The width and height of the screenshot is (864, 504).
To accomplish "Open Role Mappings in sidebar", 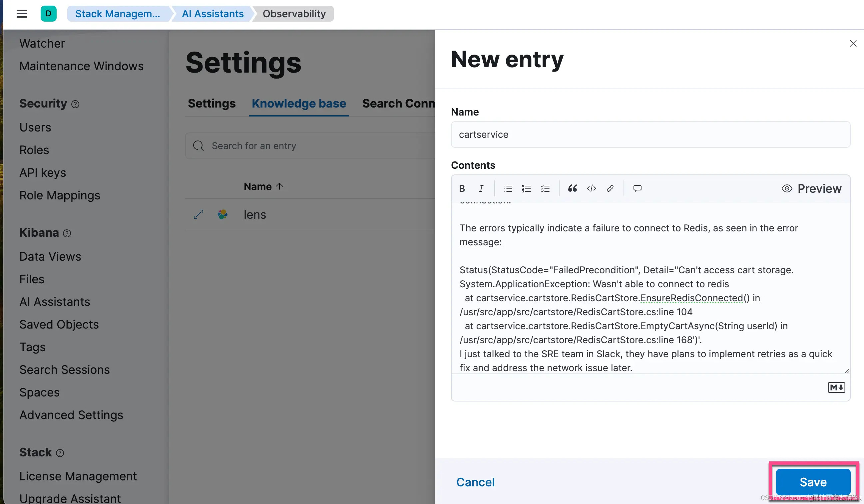I will [60, 195].
